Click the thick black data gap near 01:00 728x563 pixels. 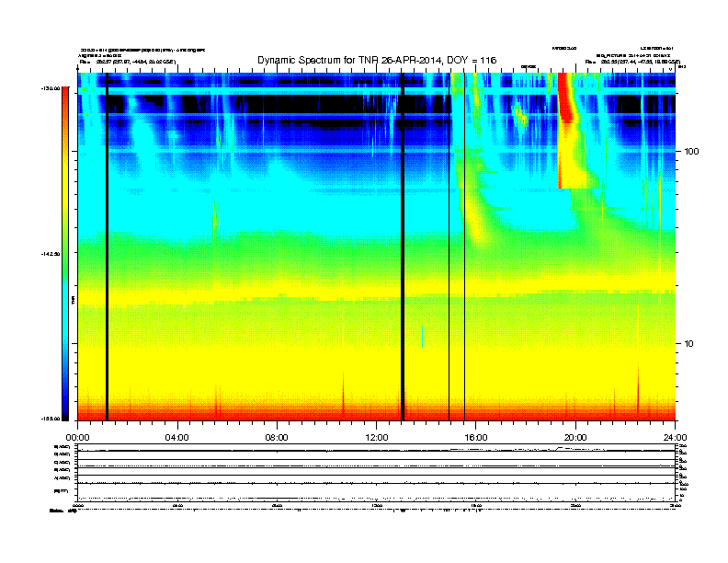click(x=107, y=247)
